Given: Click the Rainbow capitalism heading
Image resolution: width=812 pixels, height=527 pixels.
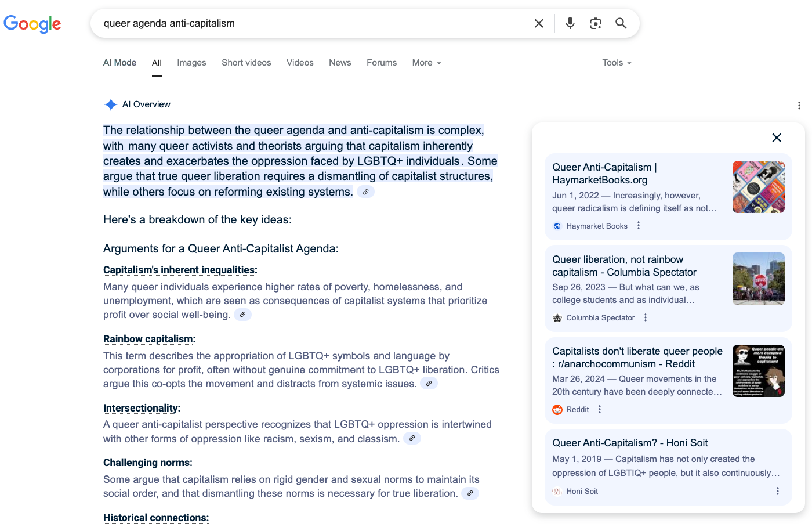Looking at the screenshot, I should [x=149, y=339].
